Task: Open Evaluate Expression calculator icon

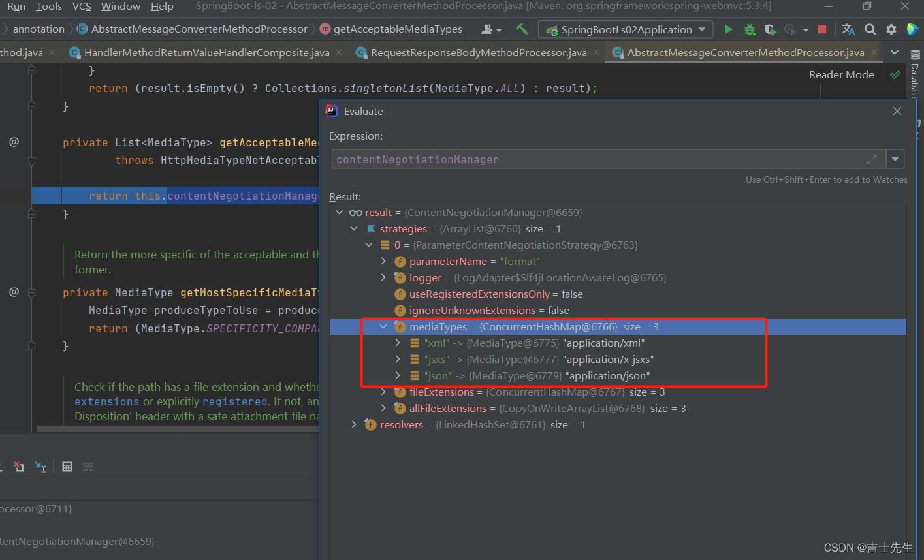Action: pos(67,467)
